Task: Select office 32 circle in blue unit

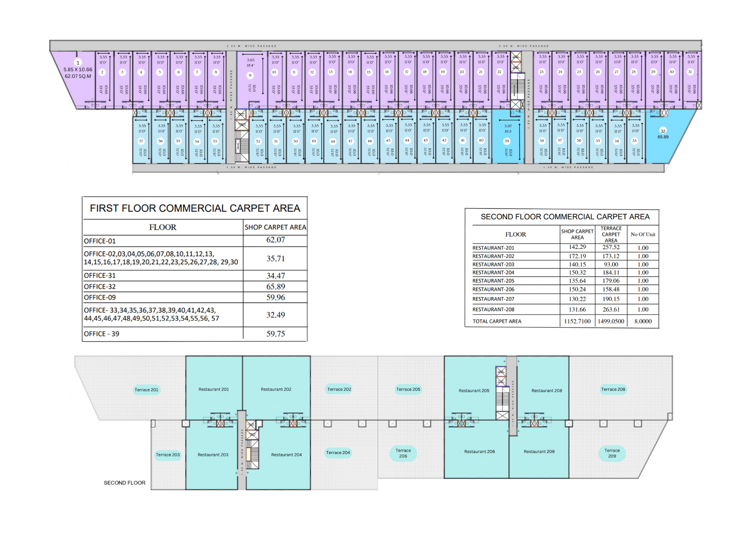Action: [x=663, y=131]
